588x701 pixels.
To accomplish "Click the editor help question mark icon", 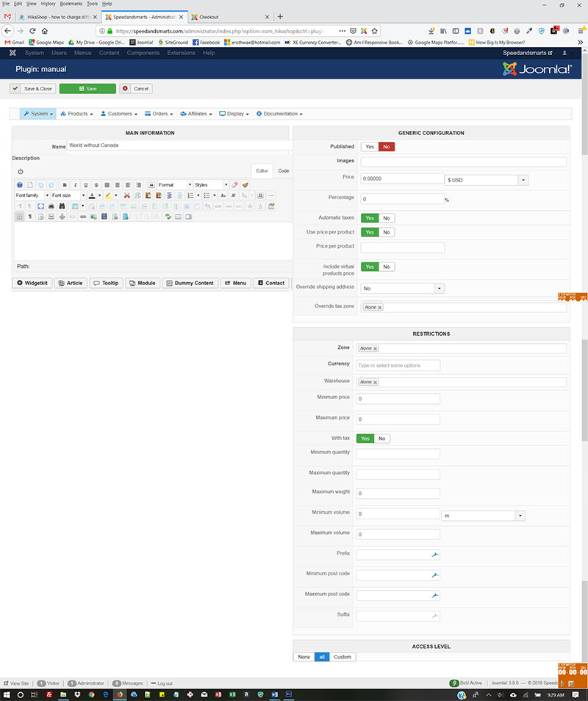I will [20, 184].
